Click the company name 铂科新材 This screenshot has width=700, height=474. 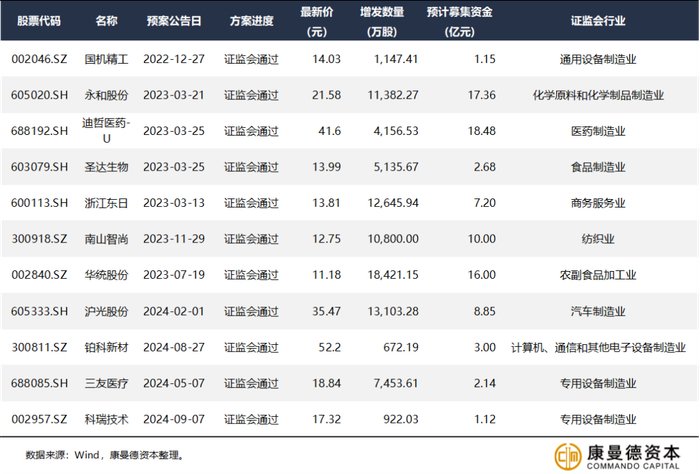106,347
